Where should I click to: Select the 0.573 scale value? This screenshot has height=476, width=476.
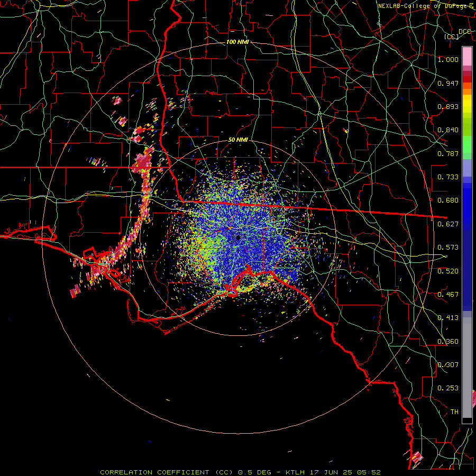tap(448, 248)
